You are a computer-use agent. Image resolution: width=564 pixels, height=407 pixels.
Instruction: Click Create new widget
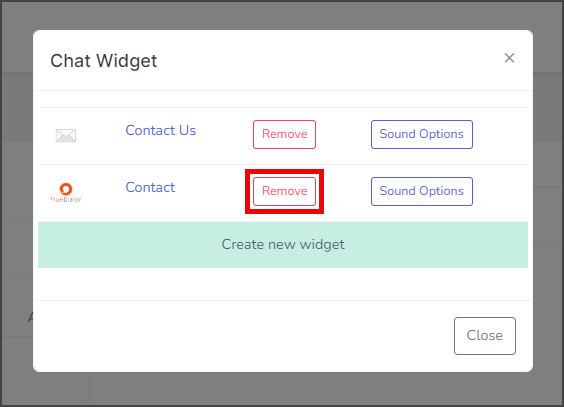coord(283,245)
